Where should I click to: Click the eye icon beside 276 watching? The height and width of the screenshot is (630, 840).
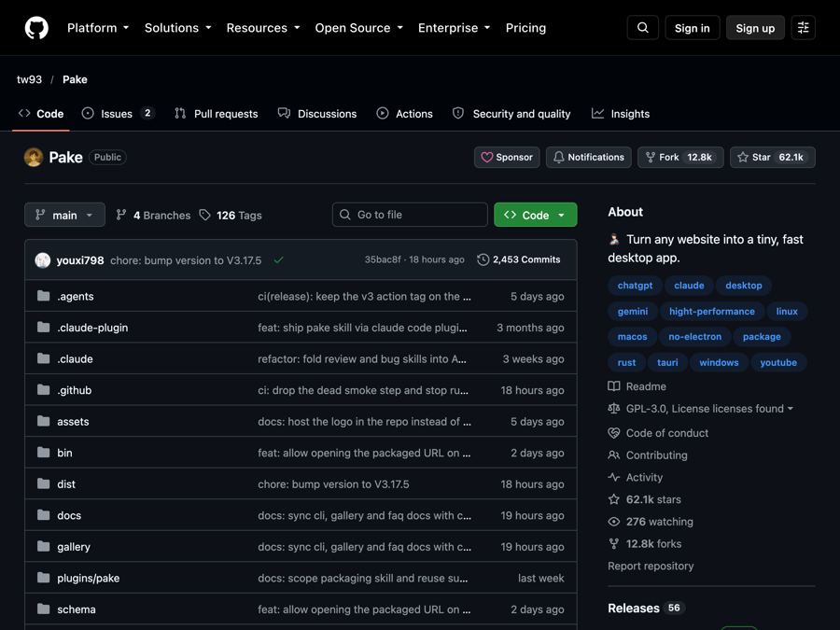[x=613, y=521]
